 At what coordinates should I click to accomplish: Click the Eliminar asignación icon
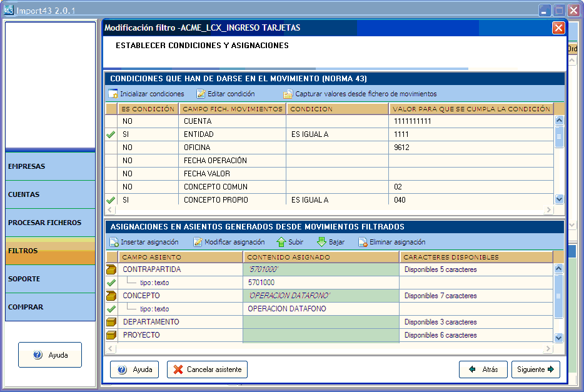[x=363, y=242]
